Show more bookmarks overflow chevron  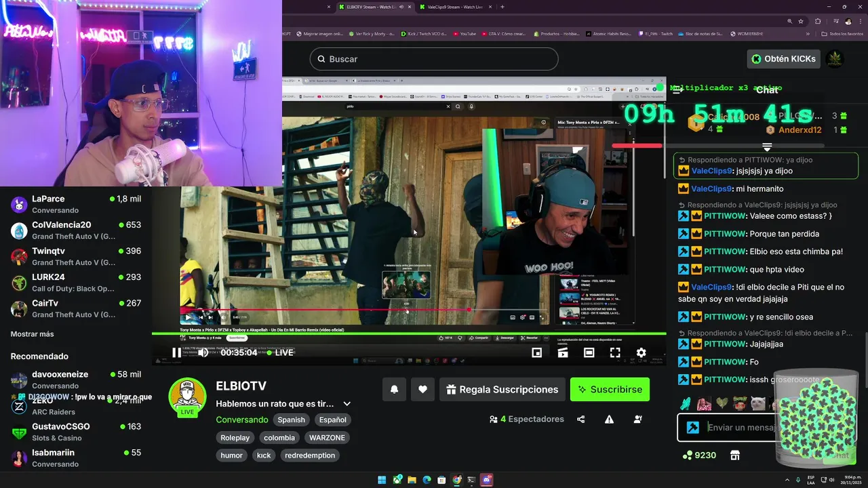(x=808, y=33)
